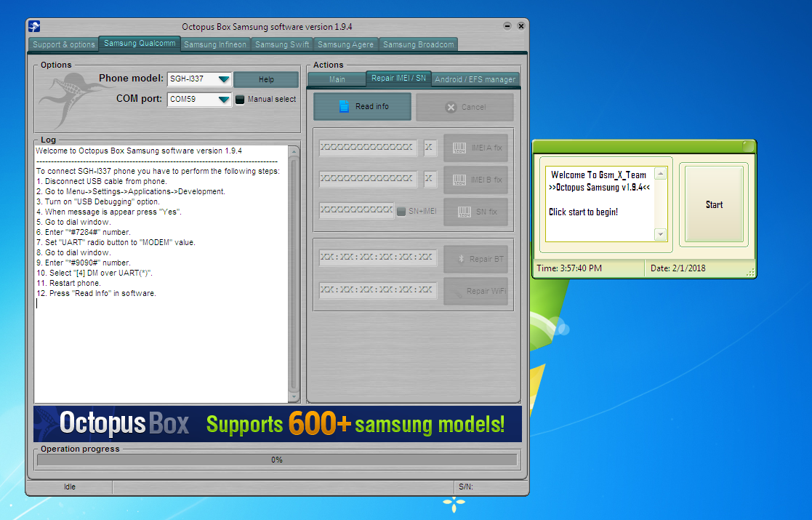Click the IMEI B fix barcode icon

pos(459,180)
